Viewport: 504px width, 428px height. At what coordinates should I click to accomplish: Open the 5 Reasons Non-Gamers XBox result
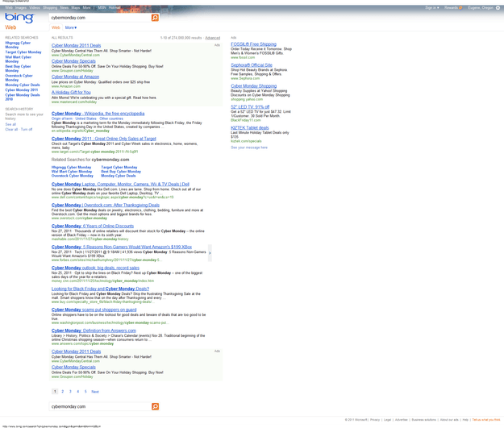point(122,247)
